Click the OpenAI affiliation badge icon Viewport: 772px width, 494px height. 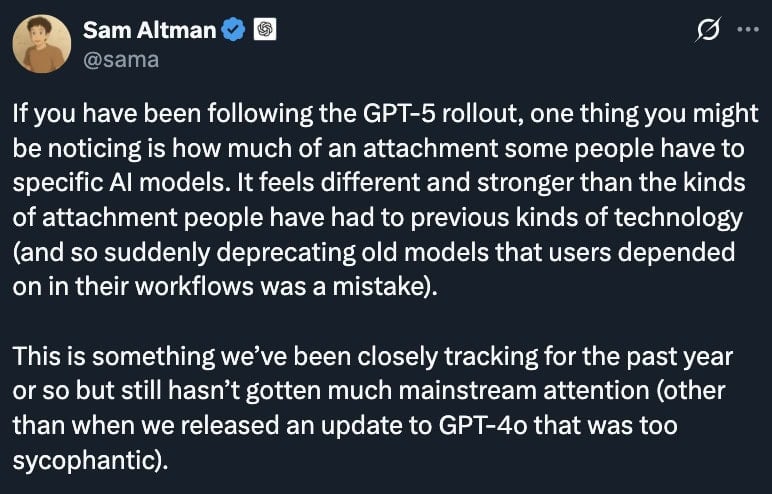[x=265, y=30]
